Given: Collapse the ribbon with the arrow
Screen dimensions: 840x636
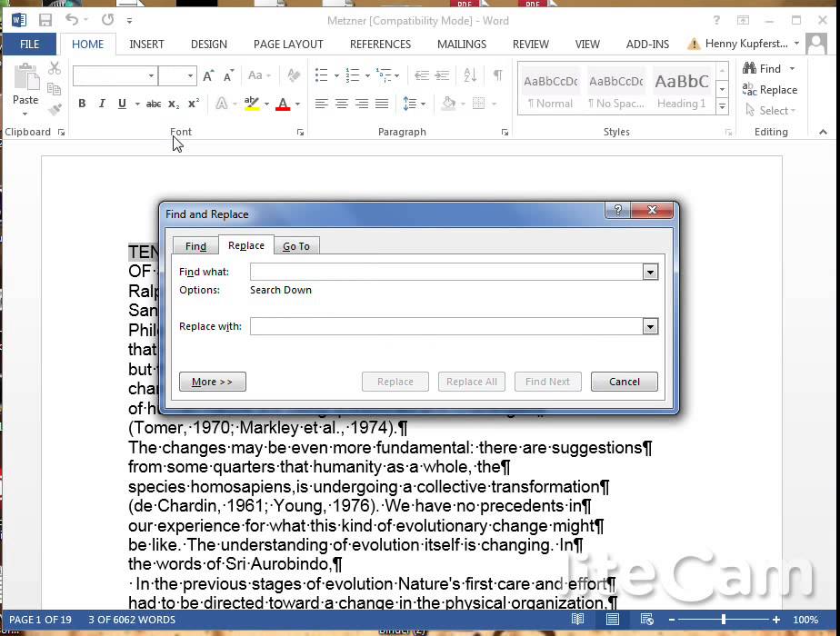Looking at the screenshot, I should point(823,132).
